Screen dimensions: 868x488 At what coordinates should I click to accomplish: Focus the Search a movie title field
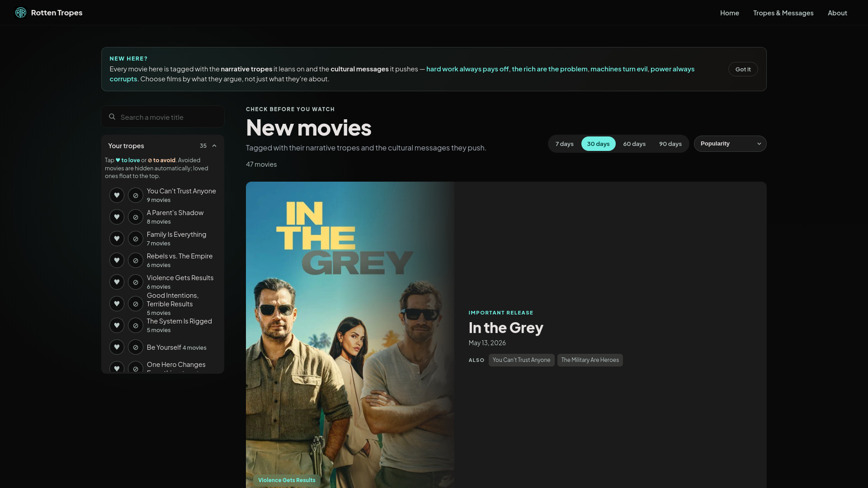163,117
